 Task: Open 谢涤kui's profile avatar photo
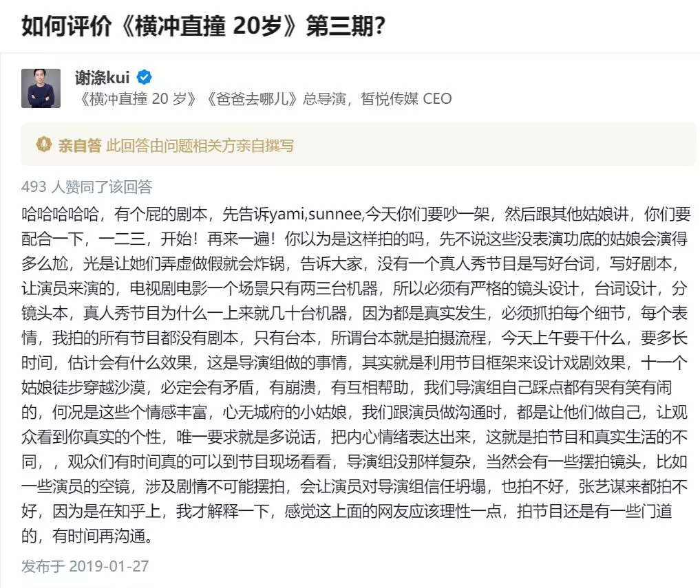41,88
